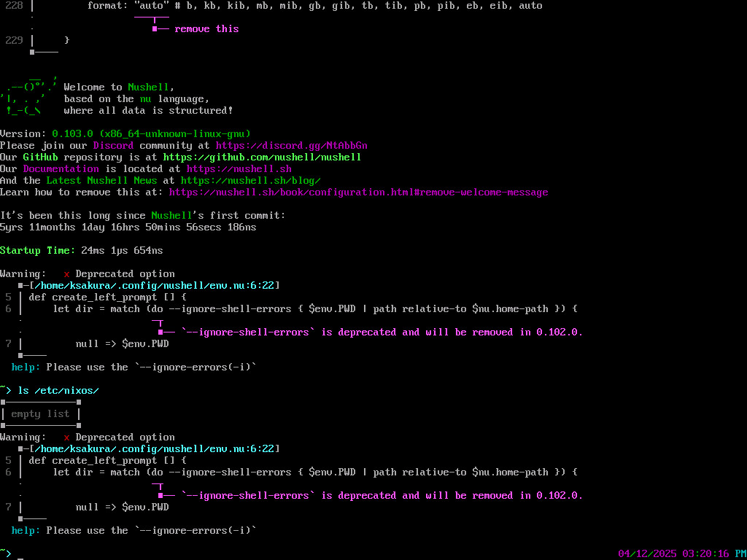Click version '0.103.0 (x86_64-unknown-linux-gnu)' text
Viewport: 747px width, 560px height.
152,134
